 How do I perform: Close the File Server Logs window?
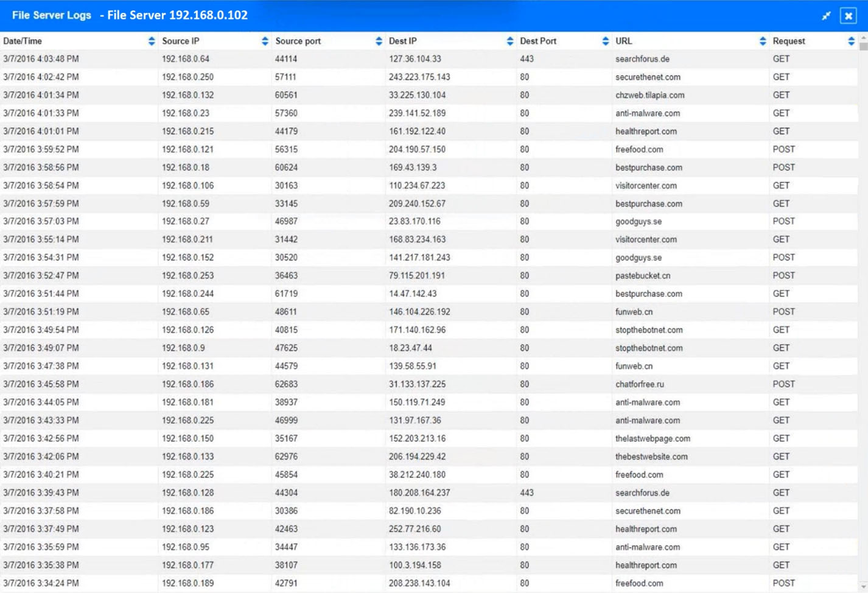848,16
